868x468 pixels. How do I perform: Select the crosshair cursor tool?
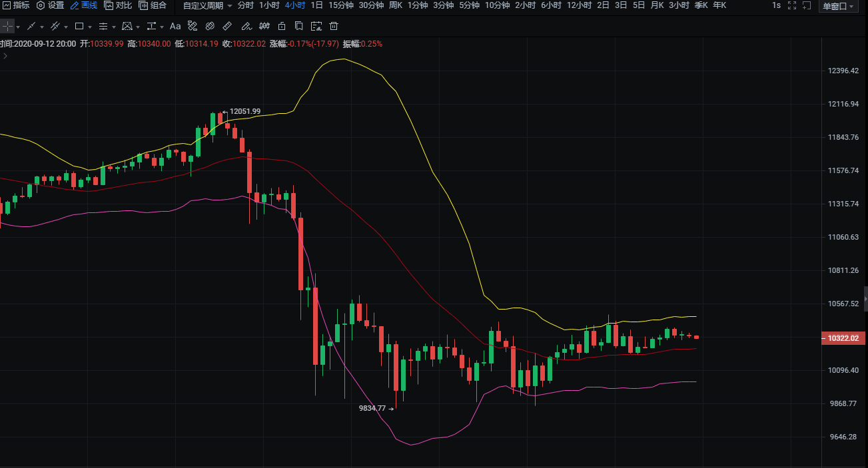tap(7, 27)
